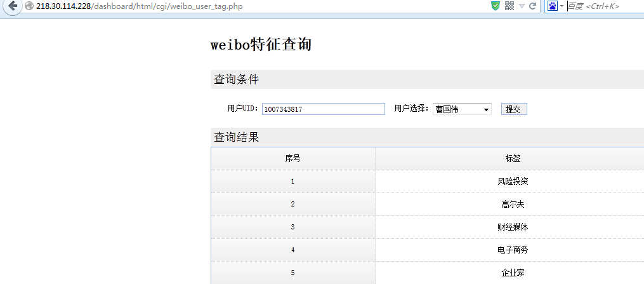Viewport: 644px width, 284px height.
Task: Click row number 2 cell
Action: [293, 205]
